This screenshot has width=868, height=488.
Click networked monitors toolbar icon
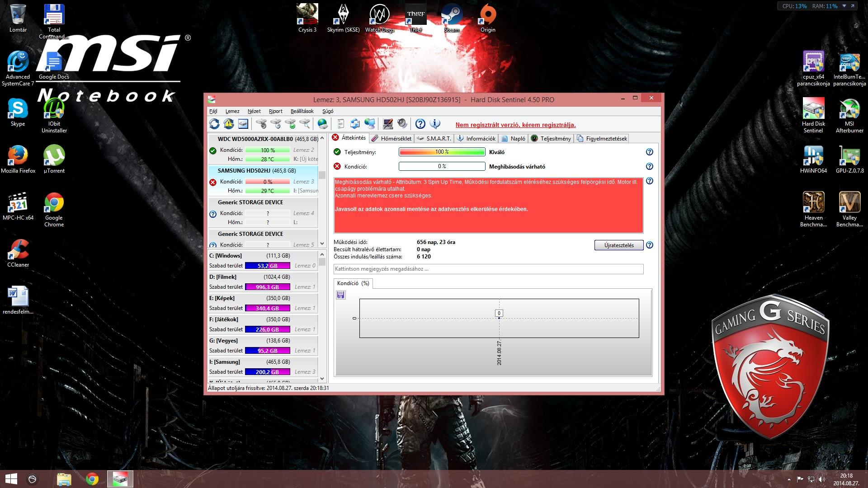(370, 124)
